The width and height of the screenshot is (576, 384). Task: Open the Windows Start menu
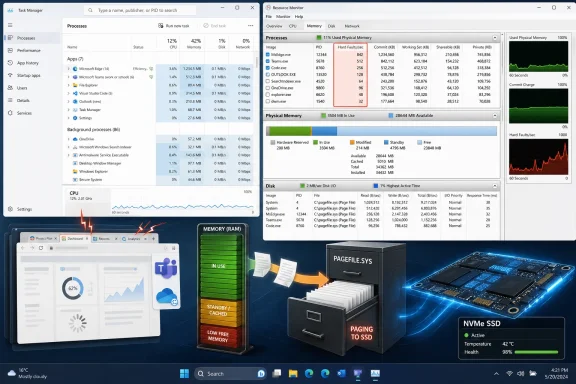184,374
